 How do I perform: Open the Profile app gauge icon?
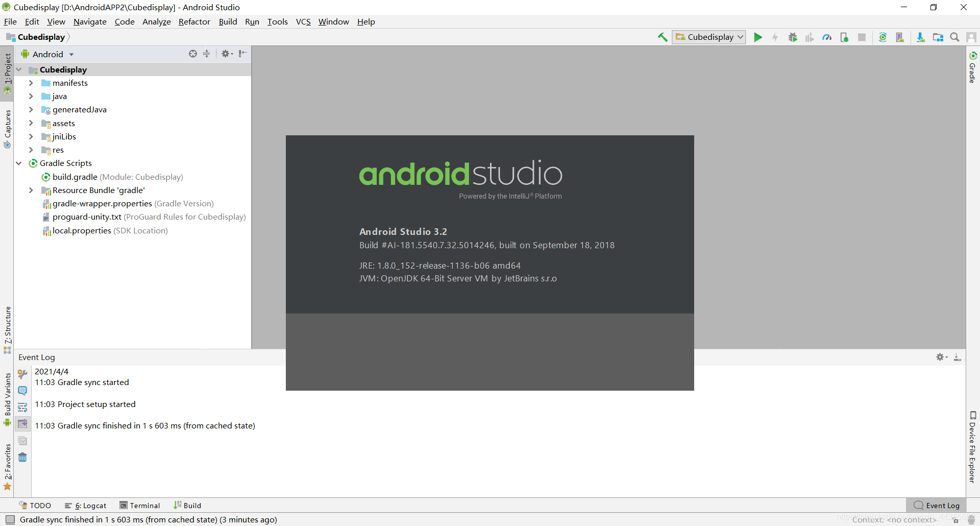(x=827, y=37)
